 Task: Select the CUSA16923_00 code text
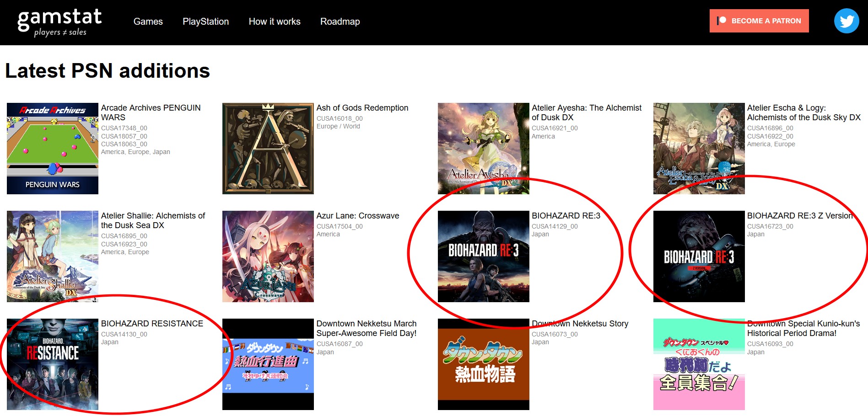[x=124, y=244]
